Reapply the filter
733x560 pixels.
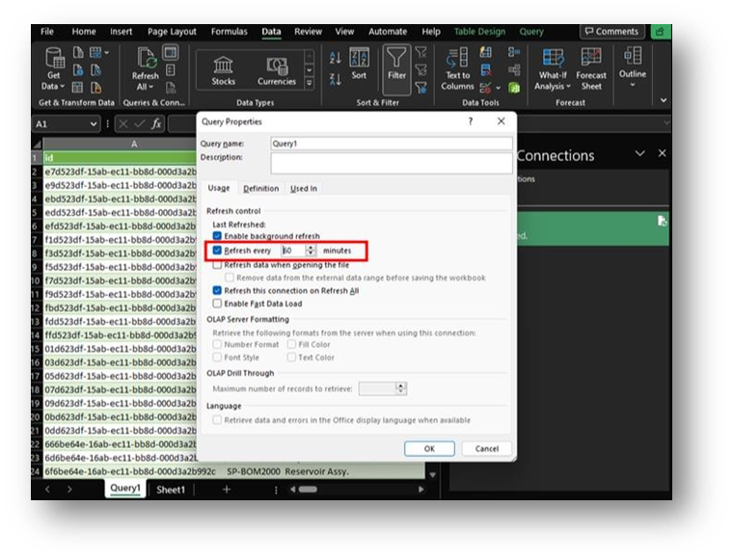click(x=421, y=70)
